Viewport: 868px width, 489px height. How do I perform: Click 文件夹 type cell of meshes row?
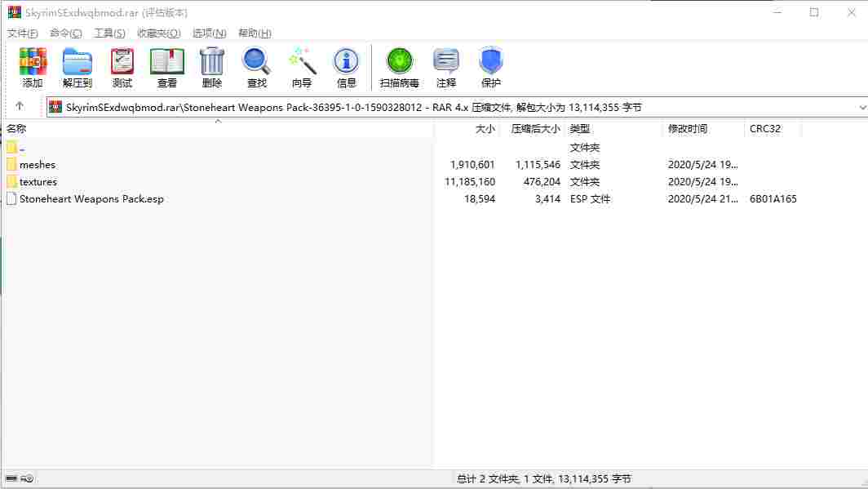(x=585, y=164)
